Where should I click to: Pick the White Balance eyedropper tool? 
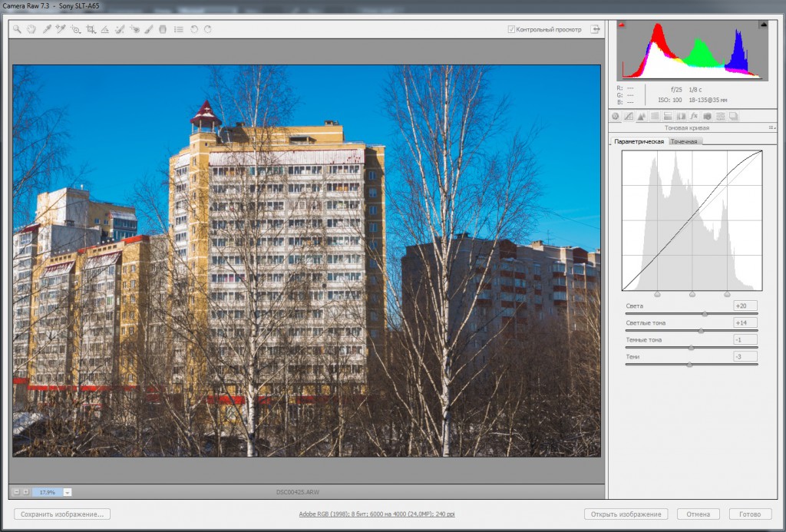(x=47, y=30)
